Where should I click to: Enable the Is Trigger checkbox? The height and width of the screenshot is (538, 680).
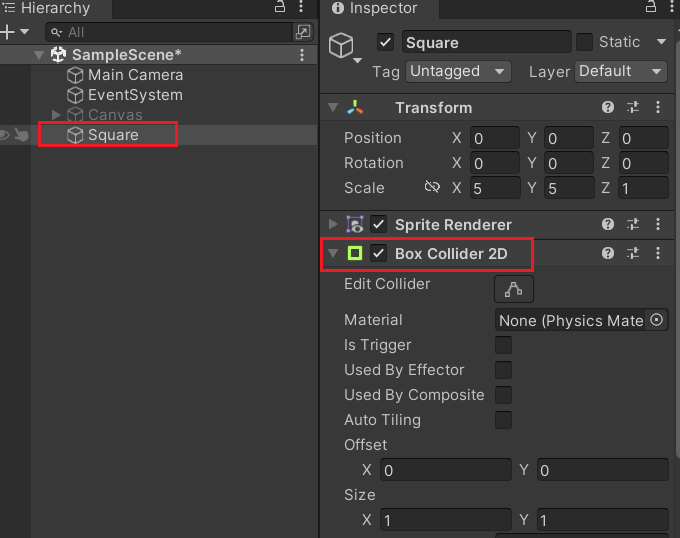click(503, 345)
